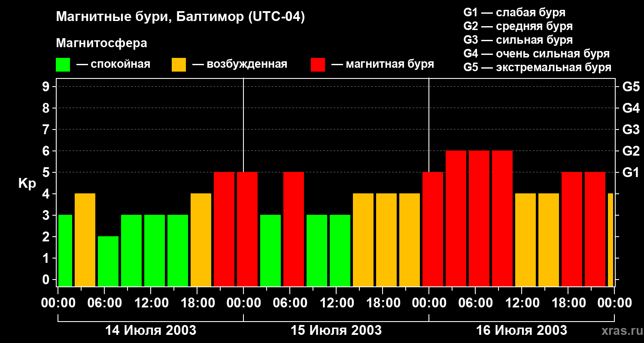Click the 'G1 — слабая буря' legend entry
Image resolution: width=644 pixels, height=343 pixels.
pyautogui.click(x=514, y=12)
